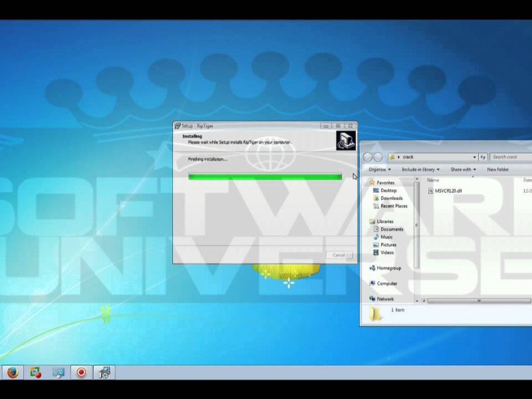Open the third taskbar icon with monitor
Image resolution: width=532 pixels, height=399 pixels.
tap(59, 372)
